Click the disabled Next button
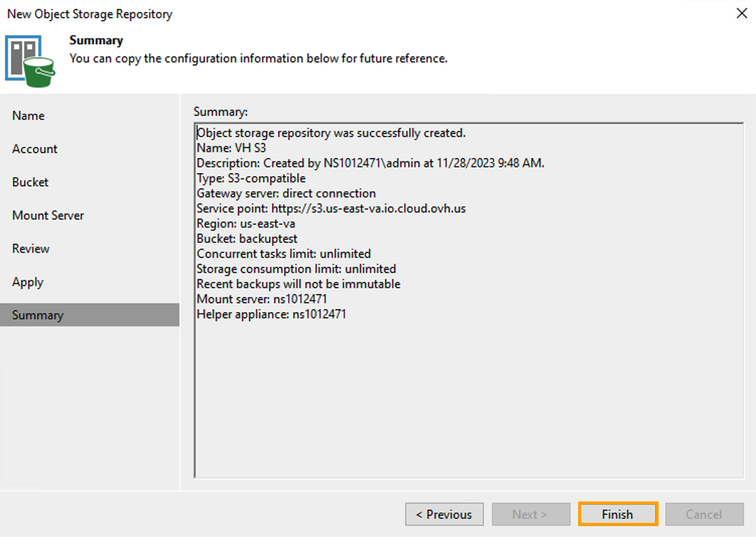The height and width of the screenshot is (537, 756). (x=530, y=514)
